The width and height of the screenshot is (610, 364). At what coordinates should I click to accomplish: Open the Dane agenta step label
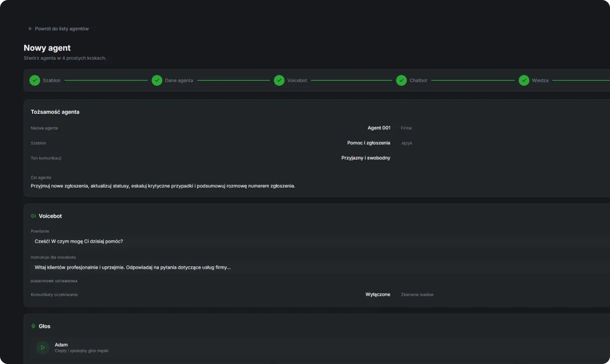click(x=179, y=80)
